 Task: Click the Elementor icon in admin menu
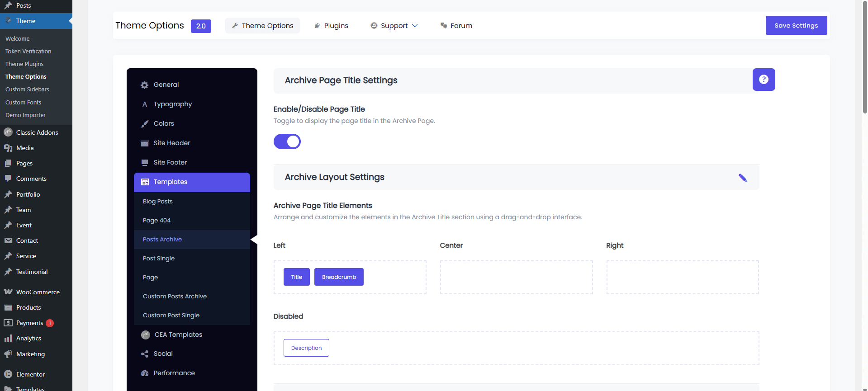tap(8, 374)
